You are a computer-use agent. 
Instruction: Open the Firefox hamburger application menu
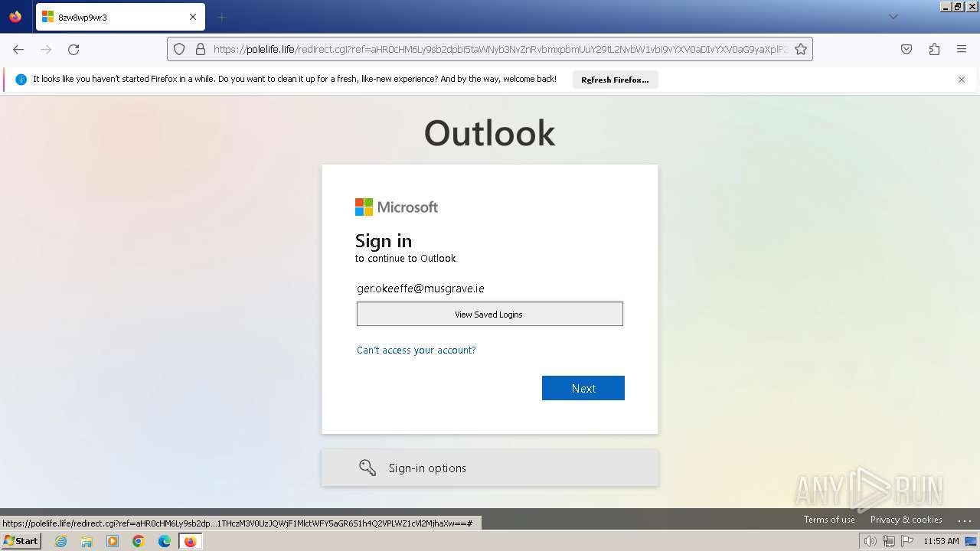point(962,49)
